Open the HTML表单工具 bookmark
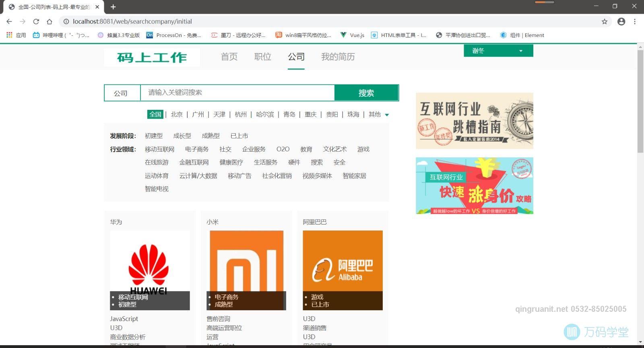 point(398,35)
